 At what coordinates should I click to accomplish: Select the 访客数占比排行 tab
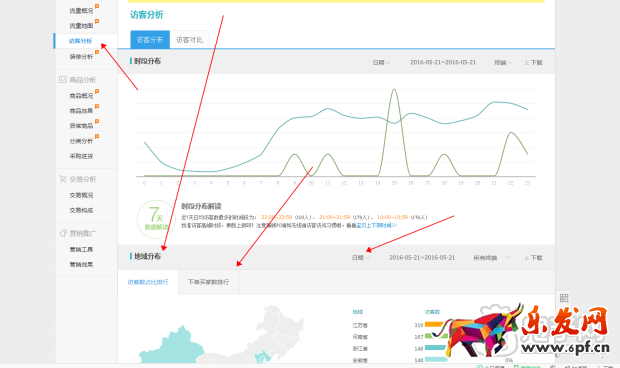coord(148,282)
